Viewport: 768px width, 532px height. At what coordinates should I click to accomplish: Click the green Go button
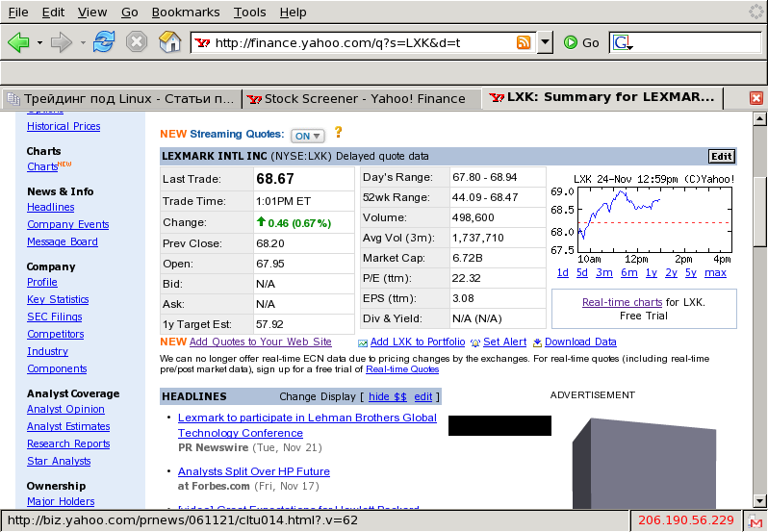(x=581, y=42)
